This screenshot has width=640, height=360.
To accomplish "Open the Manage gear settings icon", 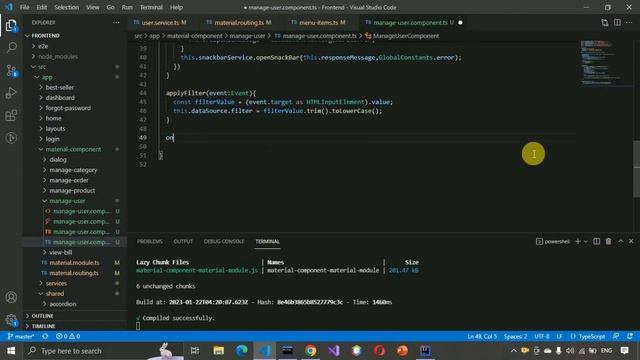I will click(11, 320).
